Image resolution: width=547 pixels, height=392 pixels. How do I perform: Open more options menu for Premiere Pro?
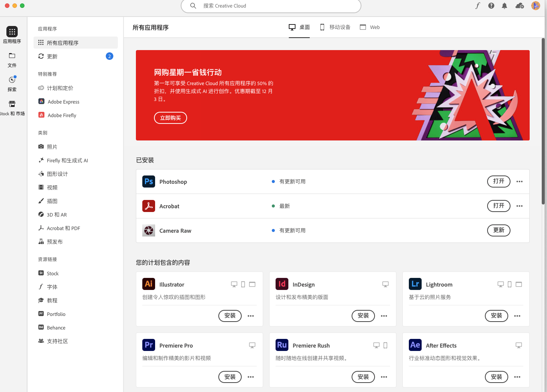251,377
